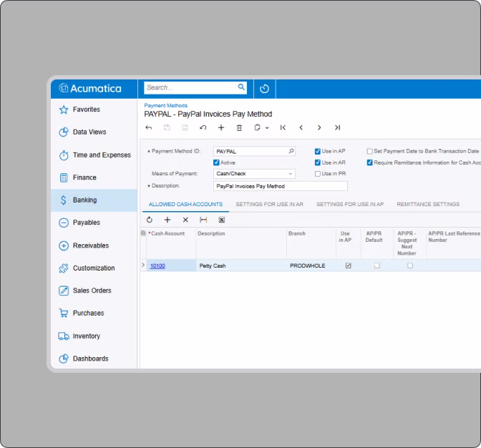Open the Payables workspace
This screenshot has width=481, height=448.
point(94,223)
